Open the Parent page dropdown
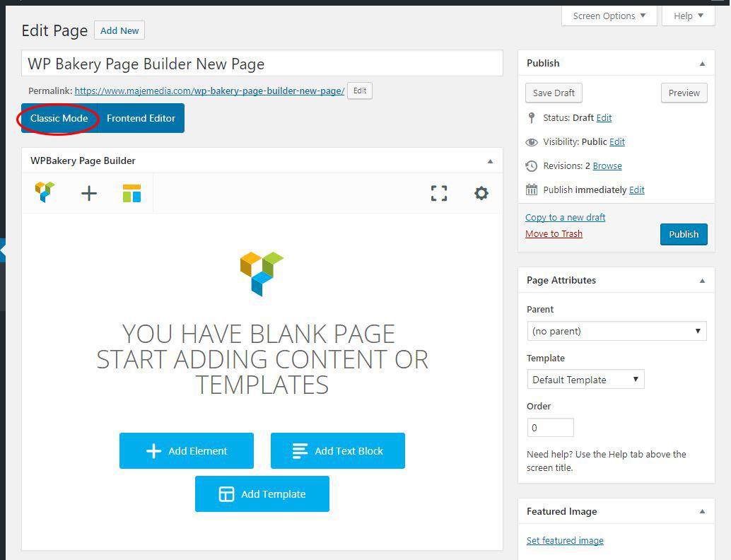 (616, 331)
